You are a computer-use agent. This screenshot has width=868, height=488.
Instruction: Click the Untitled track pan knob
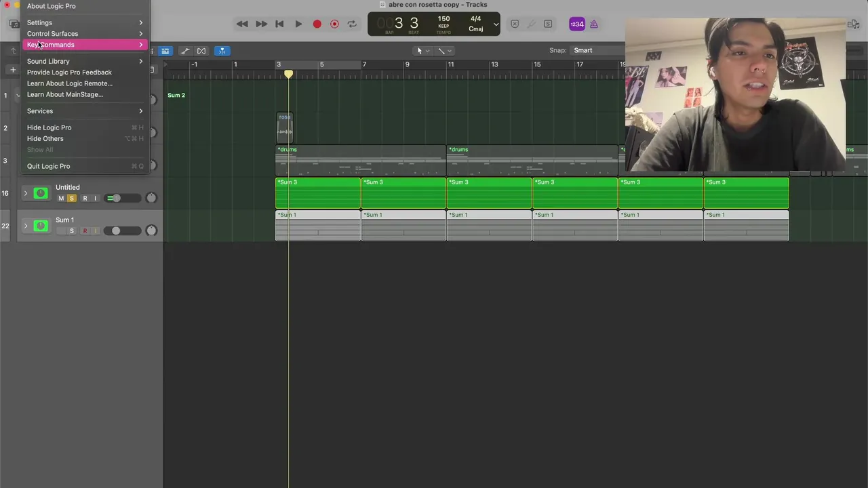151,198
